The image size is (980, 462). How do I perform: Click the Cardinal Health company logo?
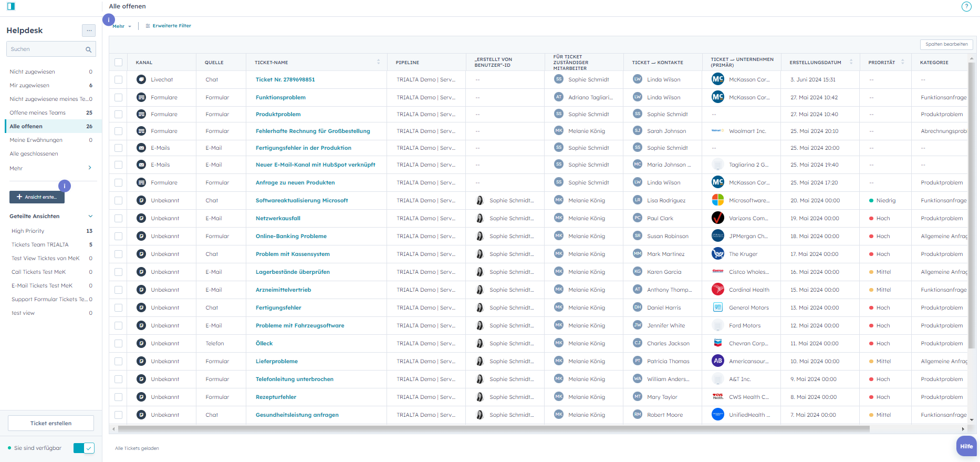click(x=718, y=290)
